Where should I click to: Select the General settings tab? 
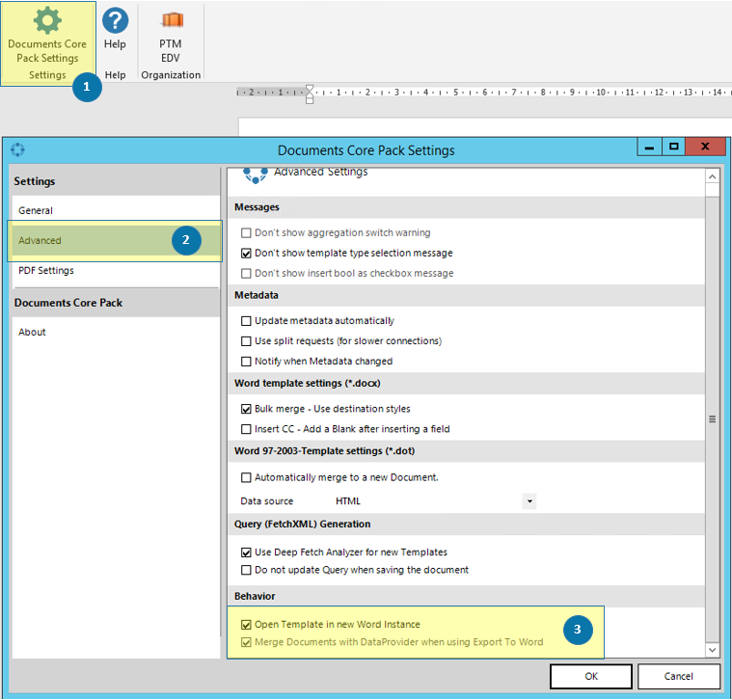(116, 210)
